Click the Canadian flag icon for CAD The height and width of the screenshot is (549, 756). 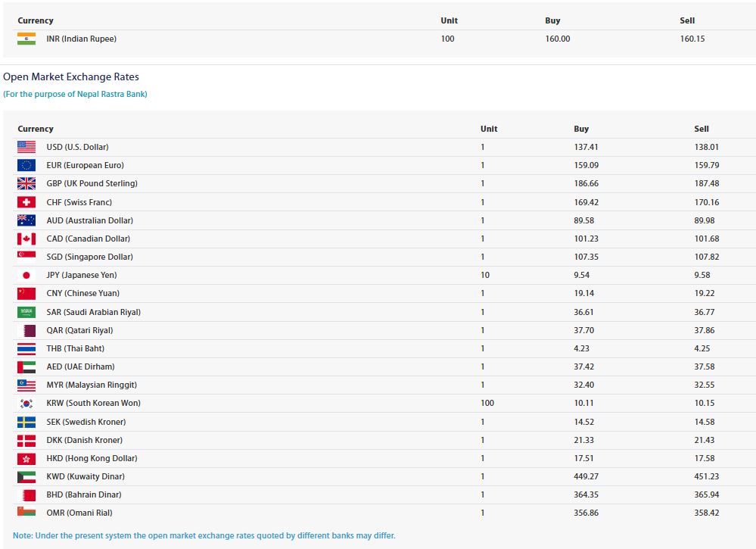coord(26,239)
